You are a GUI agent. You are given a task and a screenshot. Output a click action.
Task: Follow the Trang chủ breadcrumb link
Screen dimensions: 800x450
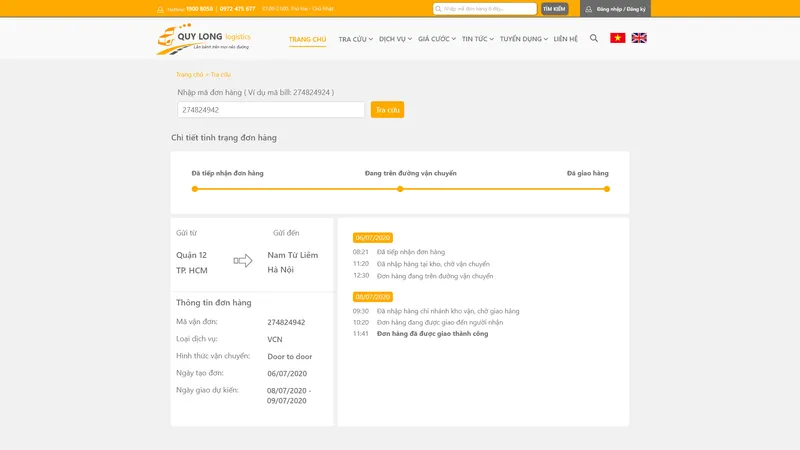tap(189, 74)
